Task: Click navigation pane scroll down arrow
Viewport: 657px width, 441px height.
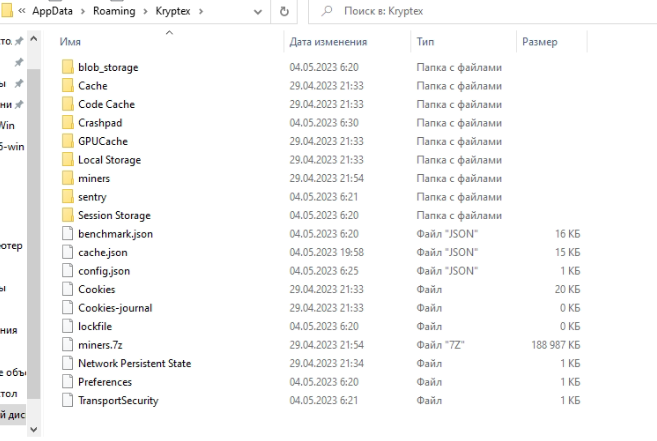Action: pos(34,429)
